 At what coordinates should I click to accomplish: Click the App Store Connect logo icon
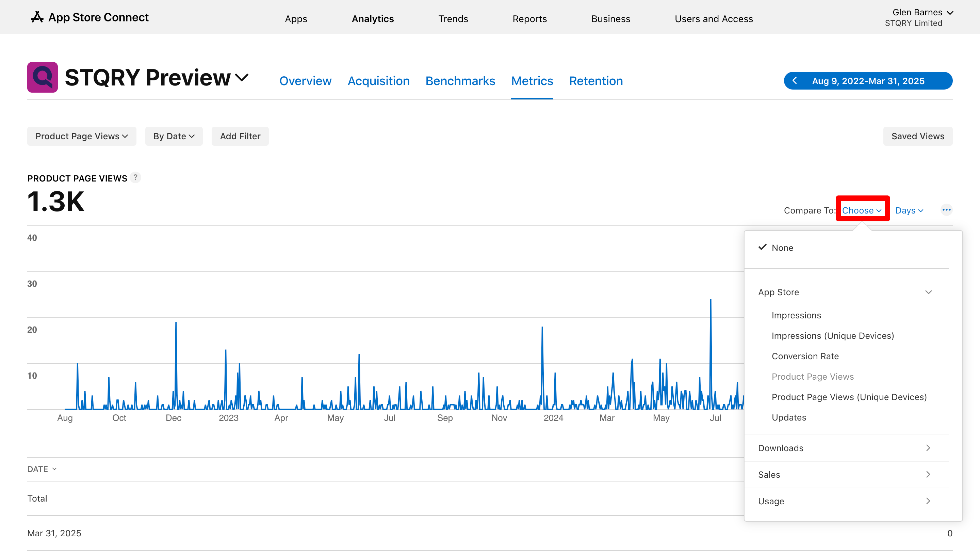pyautogui.click(x=37, y=17)
